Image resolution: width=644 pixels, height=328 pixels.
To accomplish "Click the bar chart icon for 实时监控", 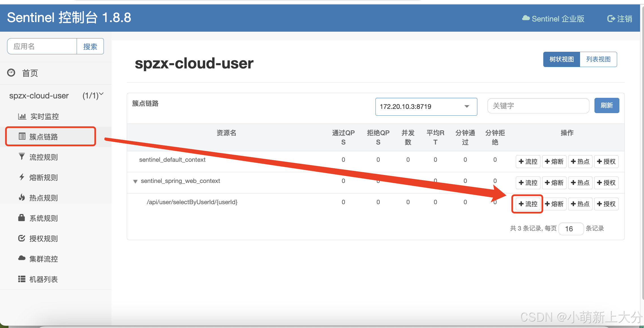I will [x=22, y=116].
